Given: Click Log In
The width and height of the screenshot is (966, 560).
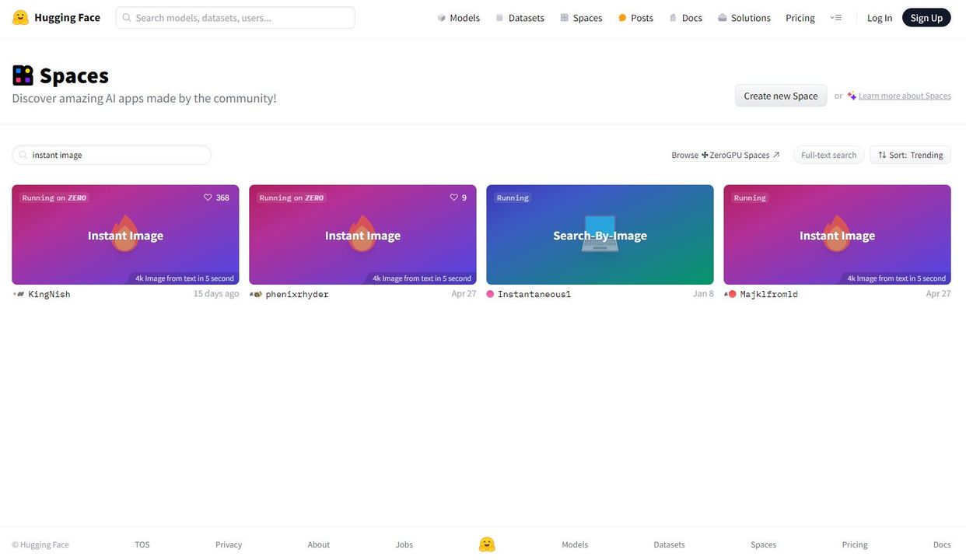Looking at the screenshot, I should tap(880, 18).
